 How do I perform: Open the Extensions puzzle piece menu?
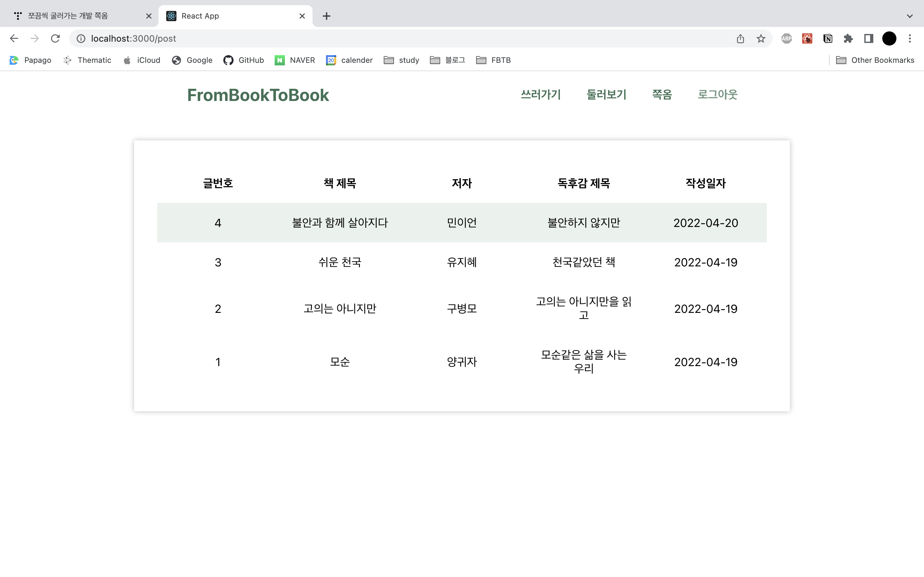[x=848, y=38]
